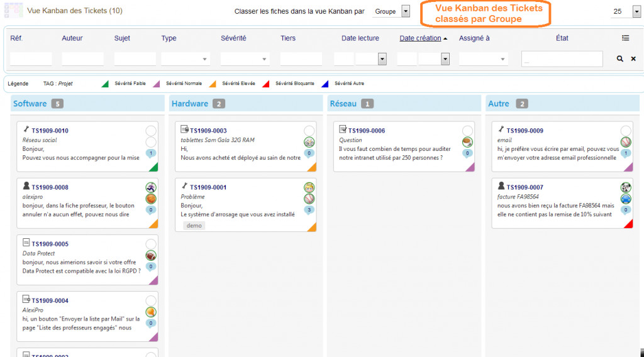644x357 pixels.
Task: Click the user icon on ticket TS1909-0007
Action: [501, 186]
